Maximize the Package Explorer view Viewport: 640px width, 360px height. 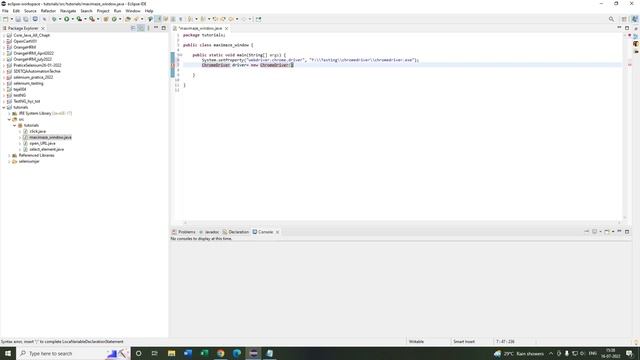click(x=164, y=28)
